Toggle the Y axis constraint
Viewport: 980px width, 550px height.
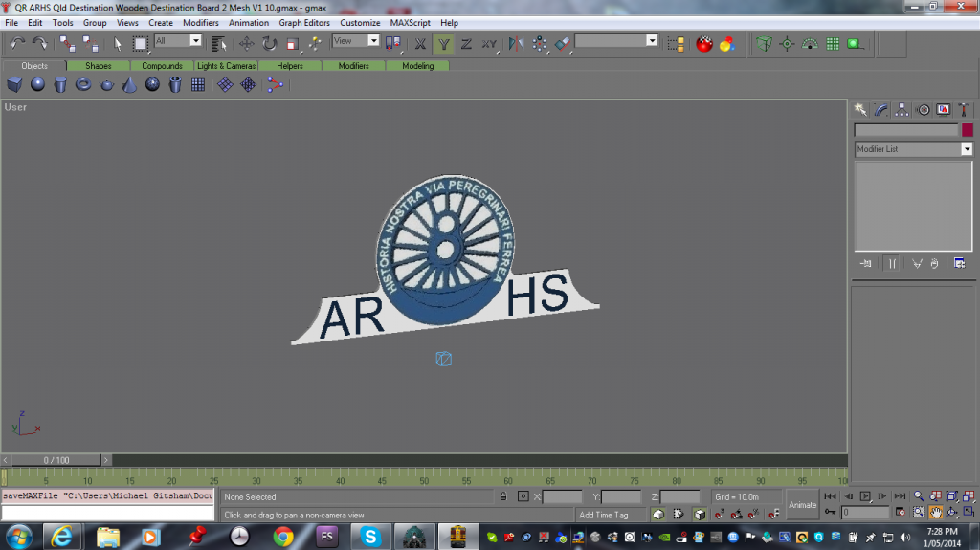[x=444, y=44]
